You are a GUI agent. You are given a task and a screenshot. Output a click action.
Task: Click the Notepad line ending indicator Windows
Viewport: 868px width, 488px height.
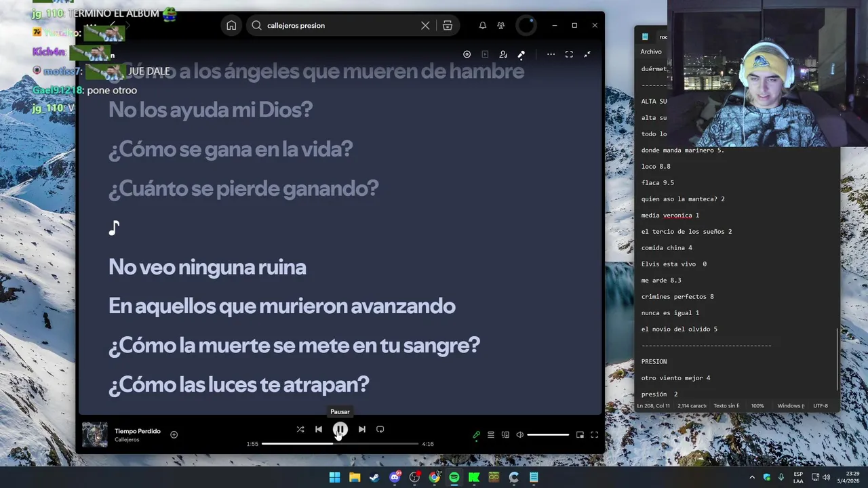pos(790,406)
